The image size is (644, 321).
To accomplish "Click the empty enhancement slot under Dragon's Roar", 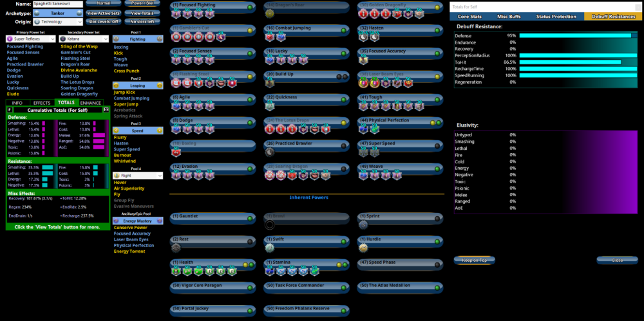I will click(x=270, y=14).
